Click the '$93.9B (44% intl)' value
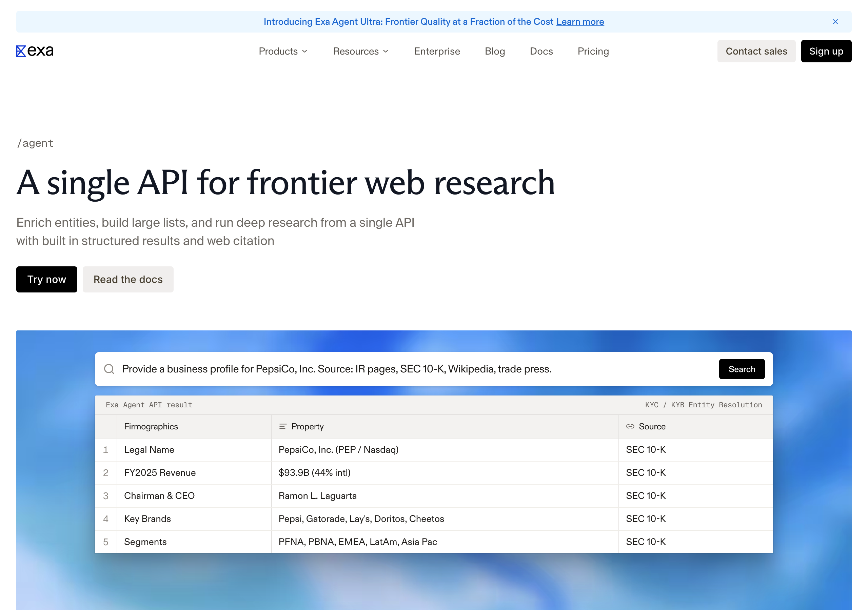 coord(315,472)
